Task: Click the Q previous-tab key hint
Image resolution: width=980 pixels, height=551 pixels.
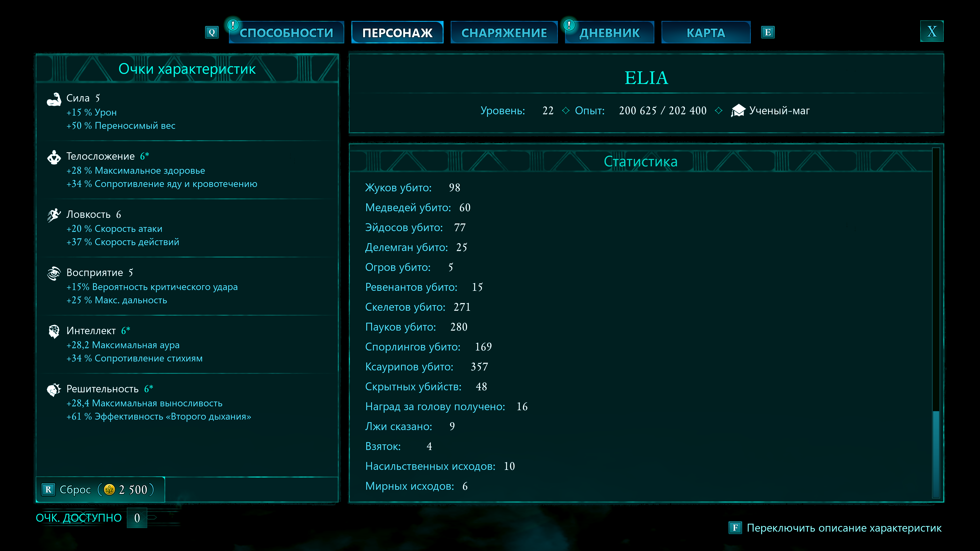Action: (x=212, y=32)
